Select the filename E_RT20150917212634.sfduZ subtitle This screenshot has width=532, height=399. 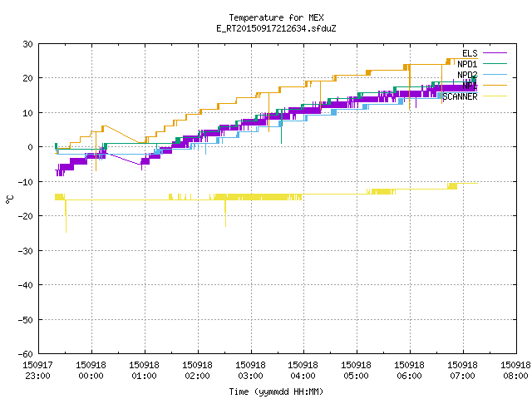coord(276,28)
